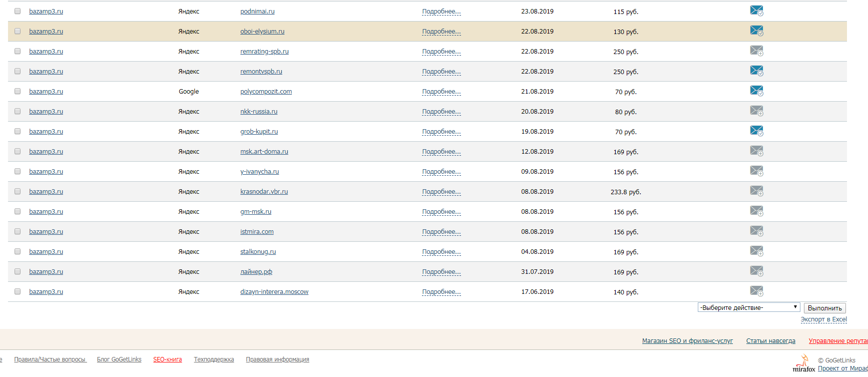Open message icon for лайнер.рф row

[x=756, y=271]
